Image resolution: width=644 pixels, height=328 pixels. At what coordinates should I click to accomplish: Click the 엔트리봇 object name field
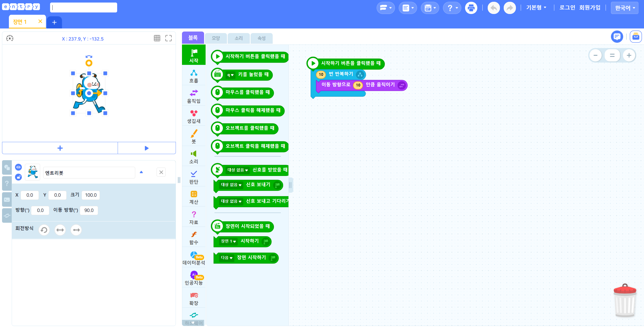(89, 173)
